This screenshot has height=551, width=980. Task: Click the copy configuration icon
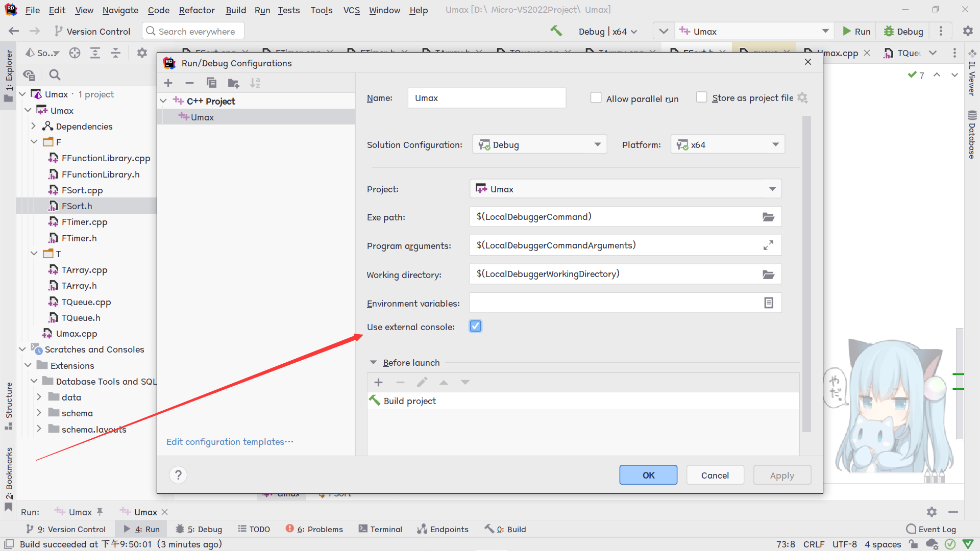point(211,83)
